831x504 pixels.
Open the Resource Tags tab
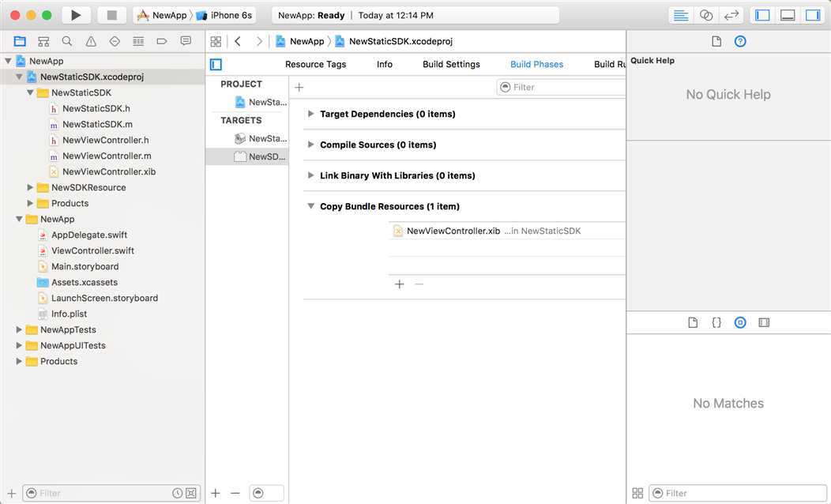point(315,64)
